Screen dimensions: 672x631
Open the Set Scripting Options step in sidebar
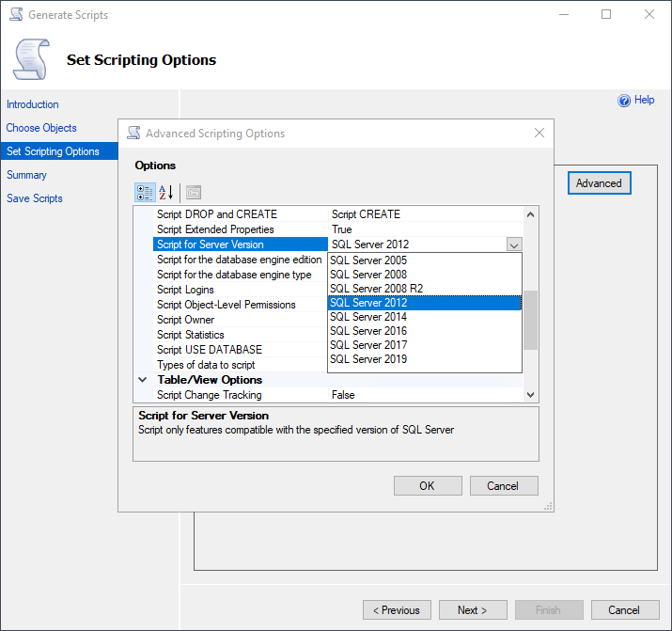tap(59, 151)
